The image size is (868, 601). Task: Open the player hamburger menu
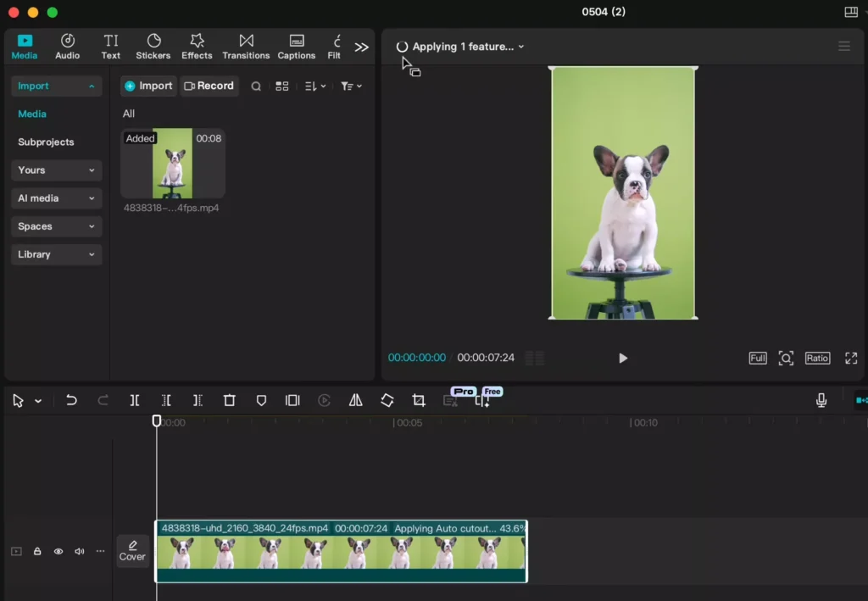[843, 47]
